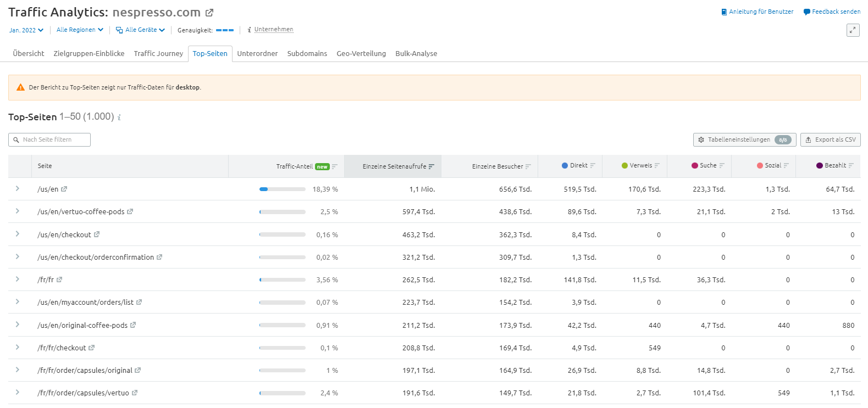This screenshot has width=868, height=408.
Task: Expand the /fr/fr/order/capsules/original row
Action: [18, 370]
